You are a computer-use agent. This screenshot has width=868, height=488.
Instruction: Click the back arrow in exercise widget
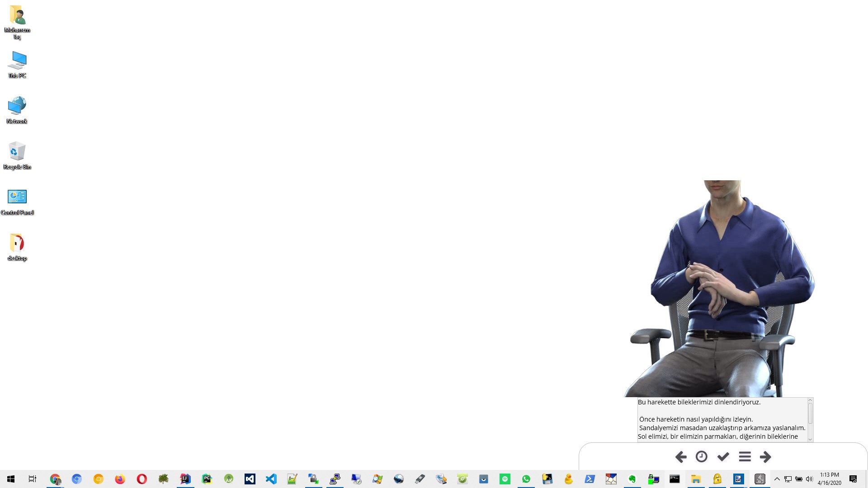(681, 457)
